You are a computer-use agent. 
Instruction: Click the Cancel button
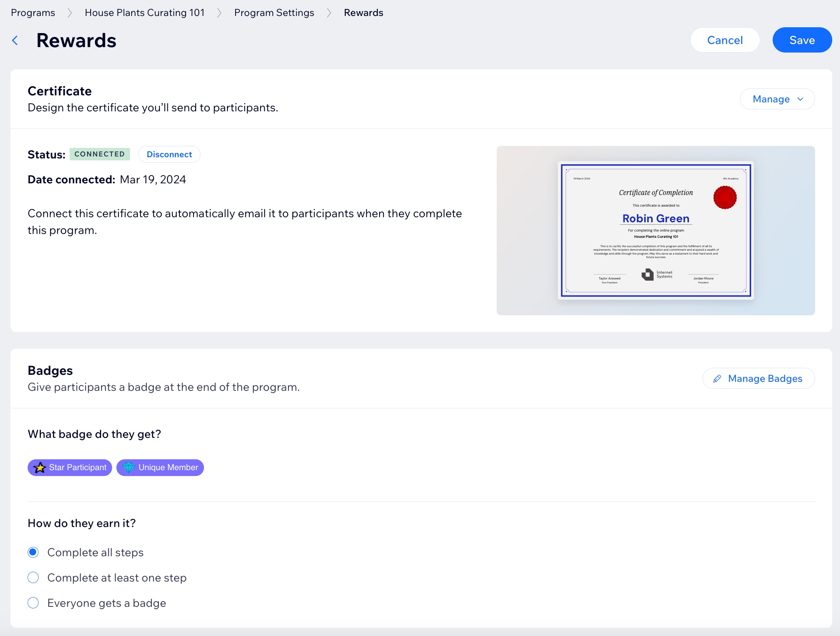tap(724, 40)
